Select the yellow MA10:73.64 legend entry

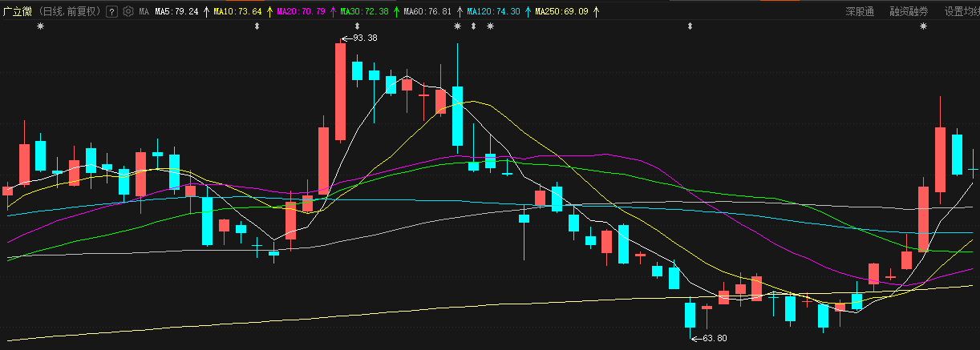[x=237, y=11]
